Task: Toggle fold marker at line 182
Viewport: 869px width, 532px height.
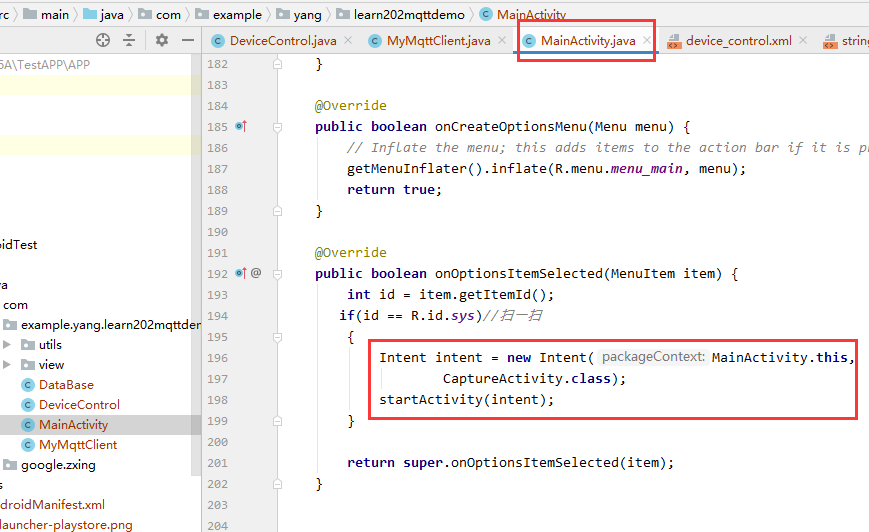Action: pyautogui.click(x=278, y=64)
